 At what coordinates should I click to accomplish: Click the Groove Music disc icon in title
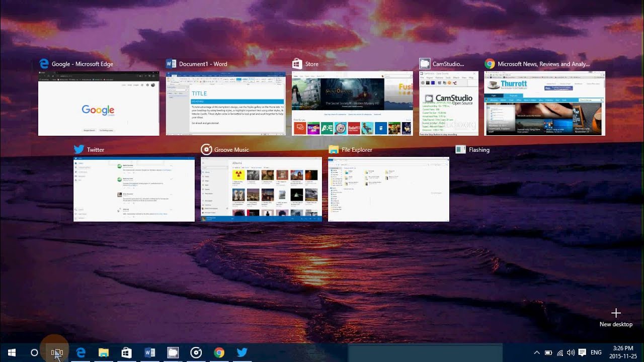point(206,149)
